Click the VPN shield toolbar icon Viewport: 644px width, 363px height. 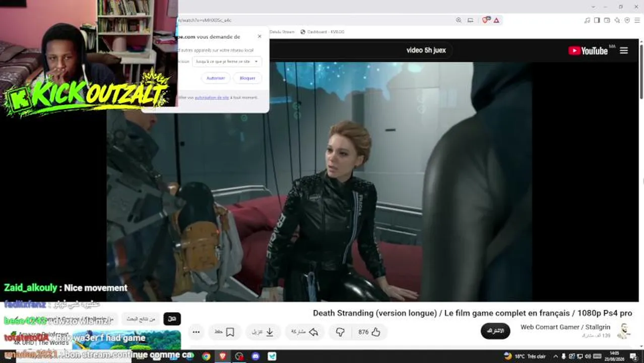point(627,20)
